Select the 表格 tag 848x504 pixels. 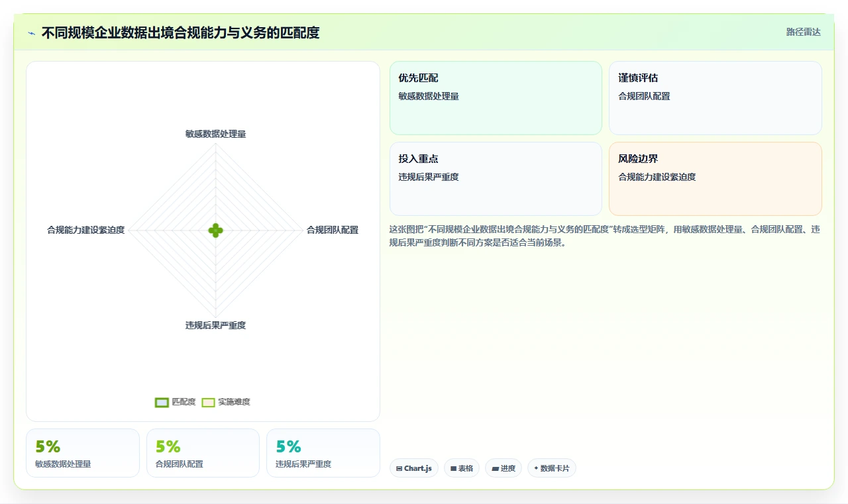click(x=462, y=468)
